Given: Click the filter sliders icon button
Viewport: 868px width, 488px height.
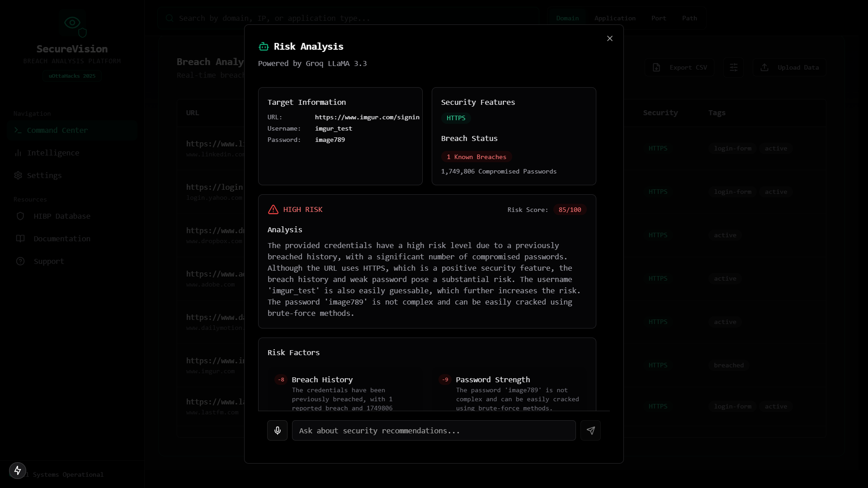Looking at the screenshot, I should tap(733, 67).
